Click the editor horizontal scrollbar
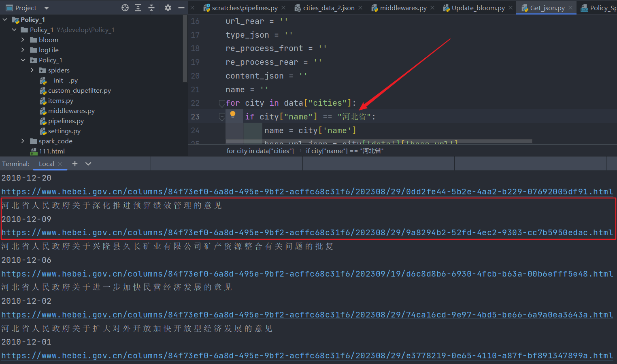The image size is (617, 364). tap(379, 141)
